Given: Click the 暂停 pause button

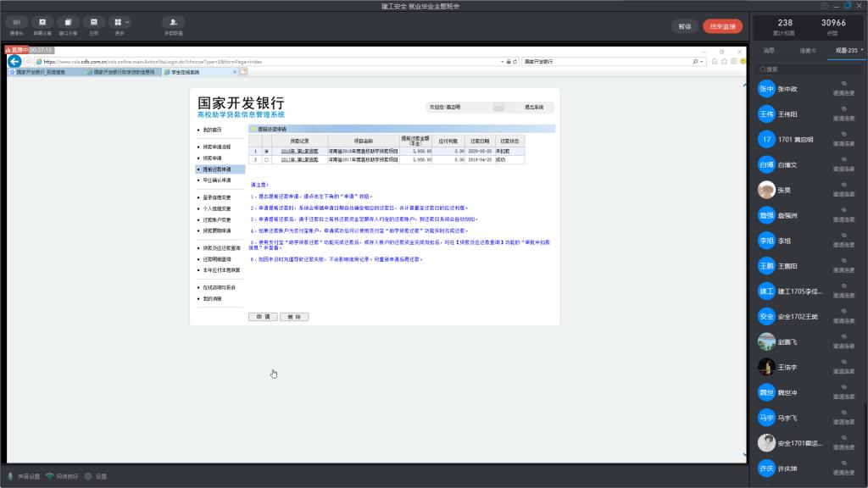Looking at the screenshot, I should (684, 26).
